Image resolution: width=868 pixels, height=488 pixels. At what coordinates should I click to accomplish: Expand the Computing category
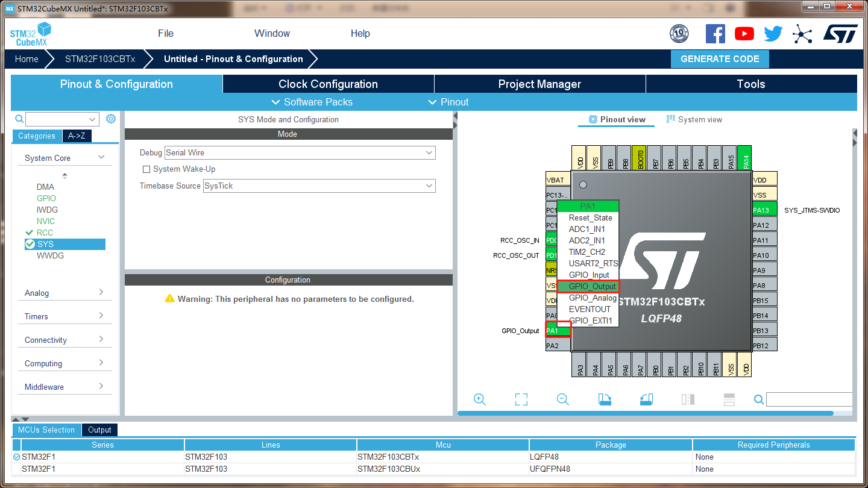(101, 363)
